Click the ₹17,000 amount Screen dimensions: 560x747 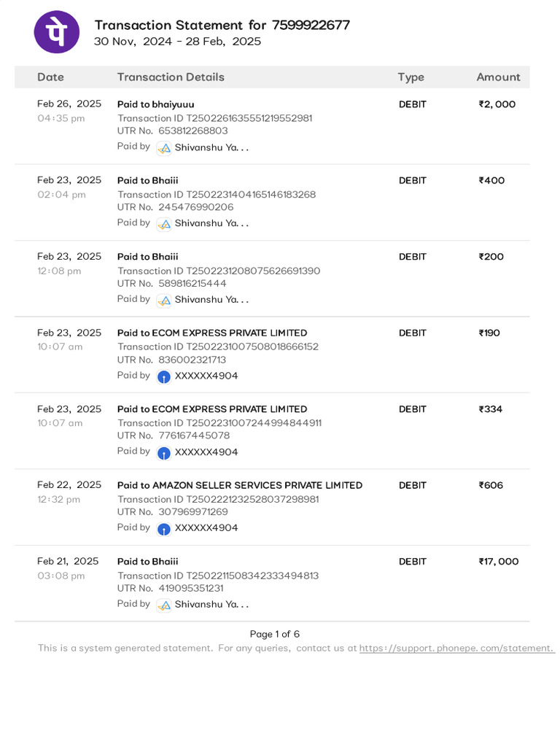(x=499, y=562)
